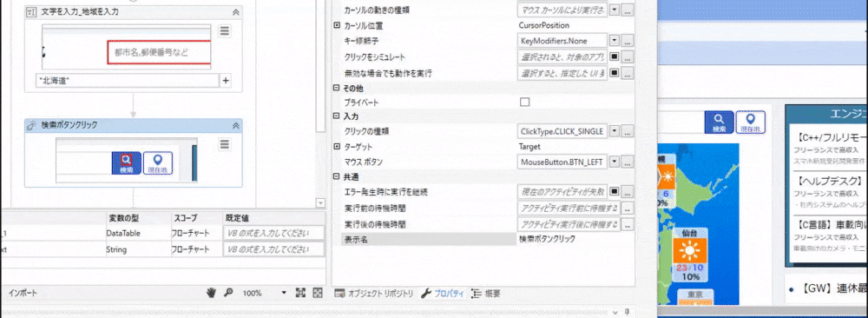This screenshot has width=868, height=318.
Task: Open ellipsis editor for クリックの種類
Action: point(628,131)
